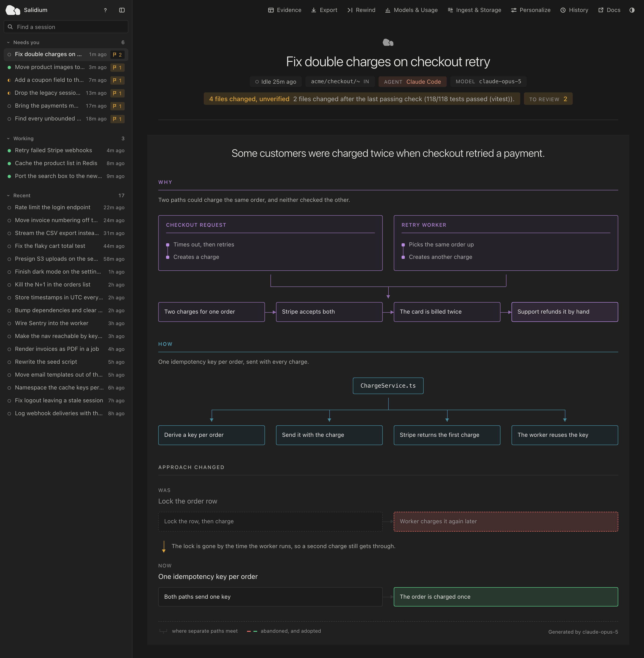
Task: Click the search magnifier icon
Action: click(x=10, y=27)
